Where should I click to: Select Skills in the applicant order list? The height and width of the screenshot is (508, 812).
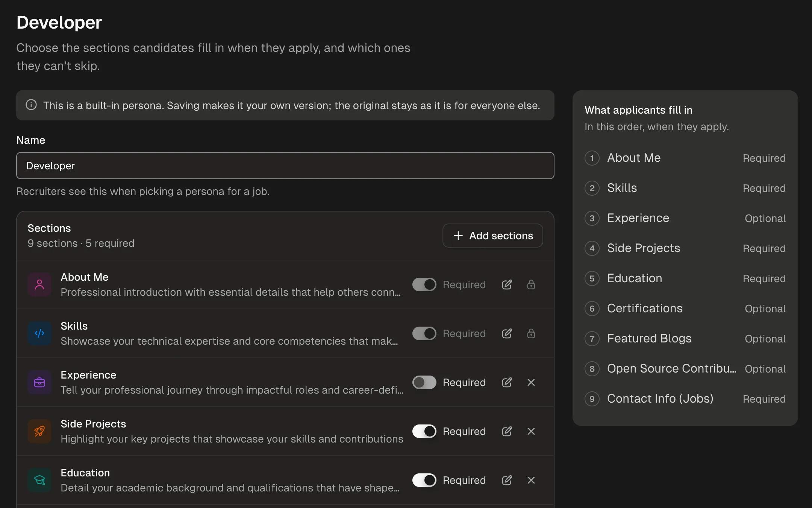tap(685, 188)
